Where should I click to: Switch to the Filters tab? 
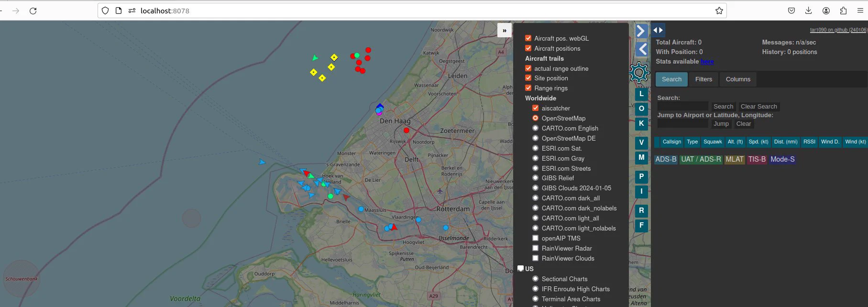pos(703,79)
